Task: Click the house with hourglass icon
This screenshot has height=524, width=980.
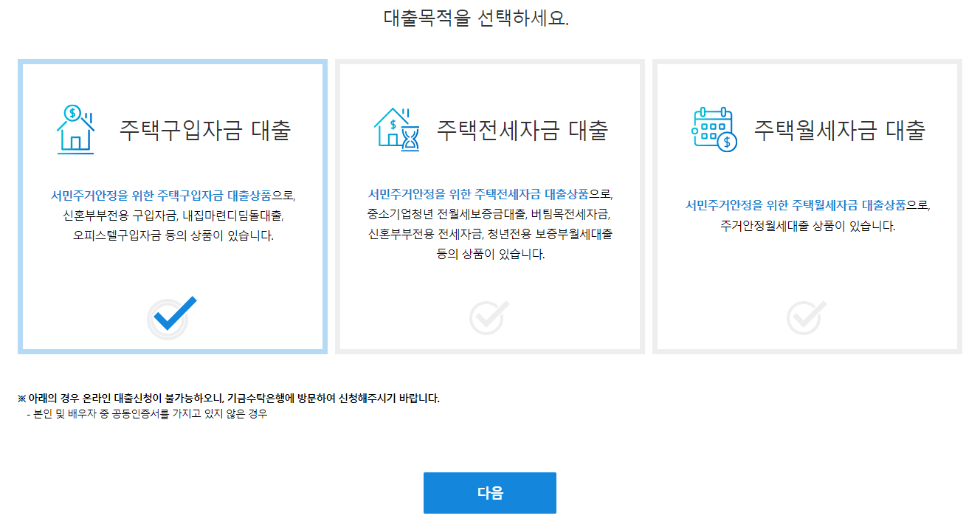Action: (397, 129)
